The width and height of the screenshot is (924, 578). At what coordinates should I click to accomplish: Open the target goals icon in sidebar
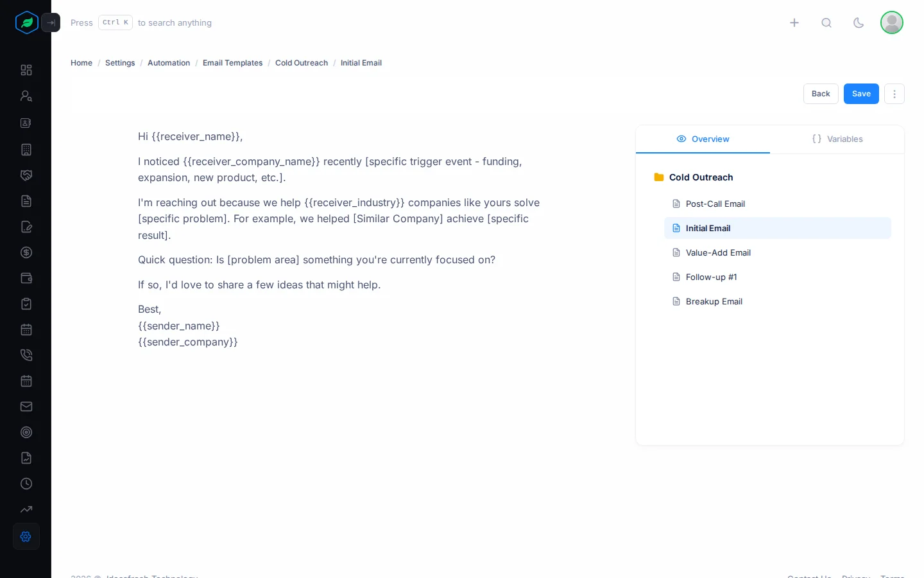(26, 432)
